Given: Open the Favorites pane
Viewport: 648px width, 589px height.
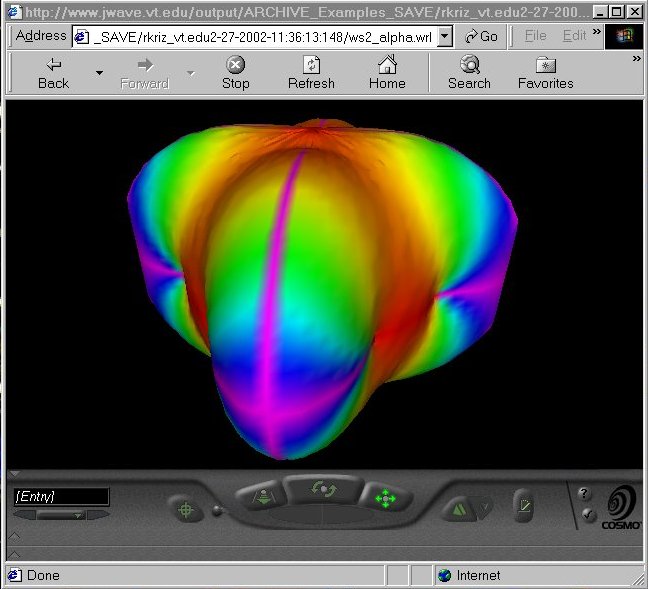Looking at the screenshot, I should coord(546,73).
